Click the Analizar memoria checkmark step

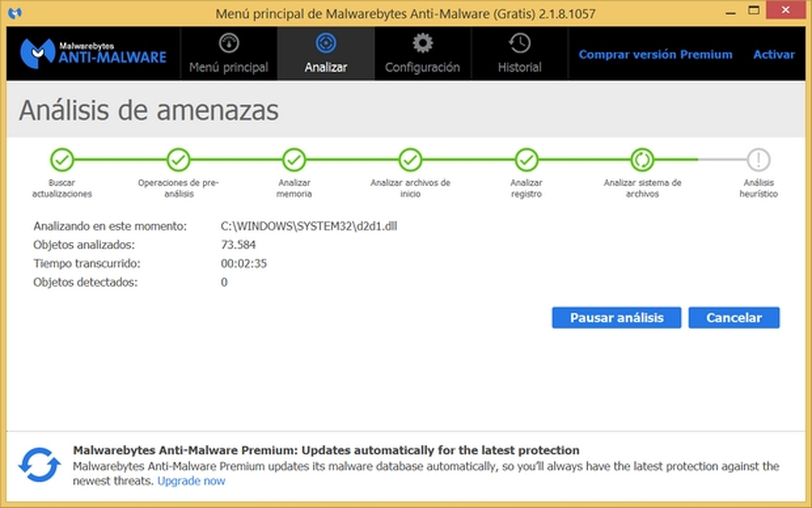pos(294,160)
